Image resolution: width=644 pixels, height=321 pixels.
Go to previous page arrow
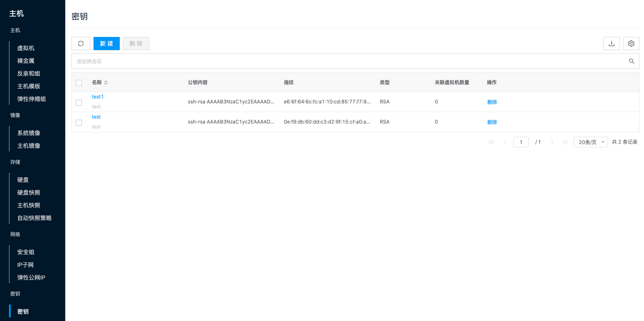point(505,142)
